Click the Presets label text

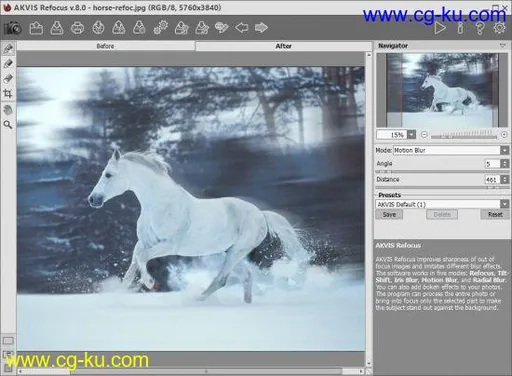pos(389,195)
